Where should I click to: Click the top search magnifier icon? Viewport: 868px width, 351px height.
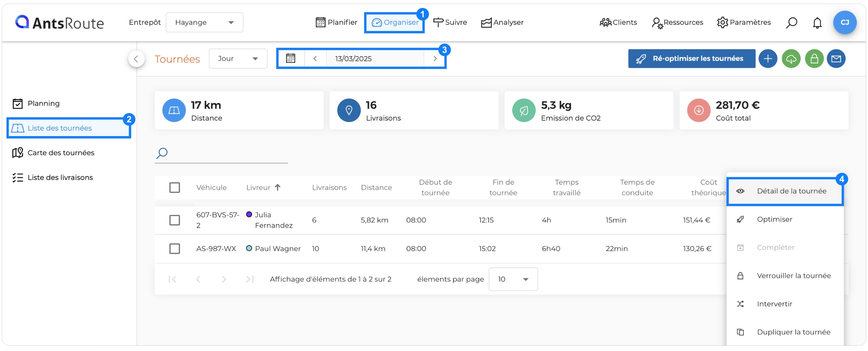pos(791,23)
